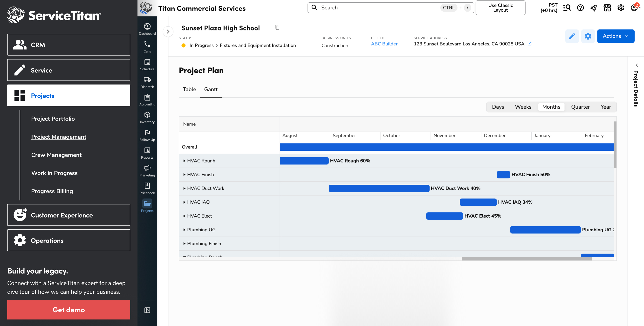
Task: Open Crew Management menu item
Action: (x=56, y=155)
